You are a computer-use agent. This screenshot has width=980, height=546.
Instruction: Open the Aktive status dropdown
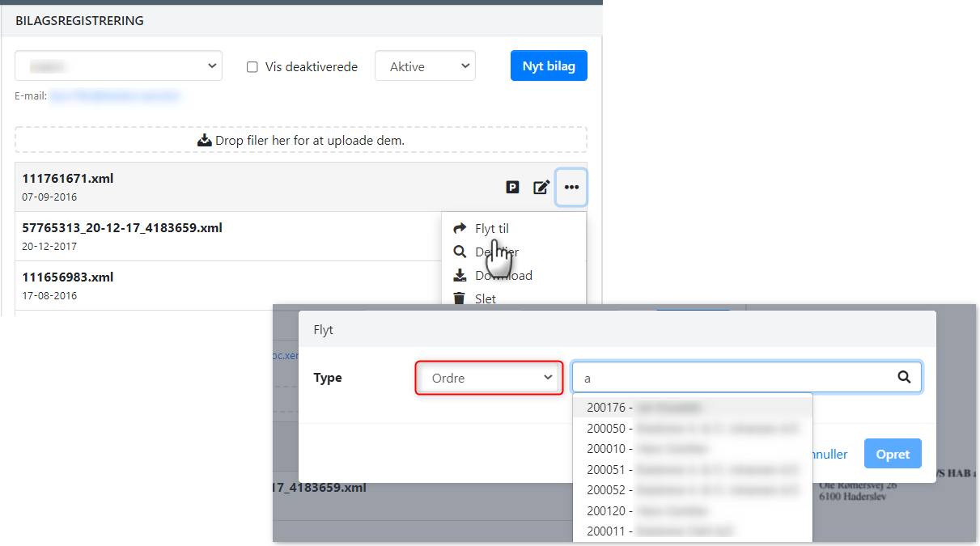pyautogui.click(x=425, y=66)
